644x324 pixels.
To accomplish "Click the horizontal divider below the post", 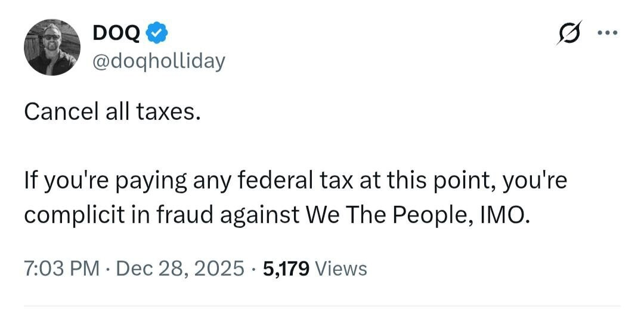I will pos(322,306).
